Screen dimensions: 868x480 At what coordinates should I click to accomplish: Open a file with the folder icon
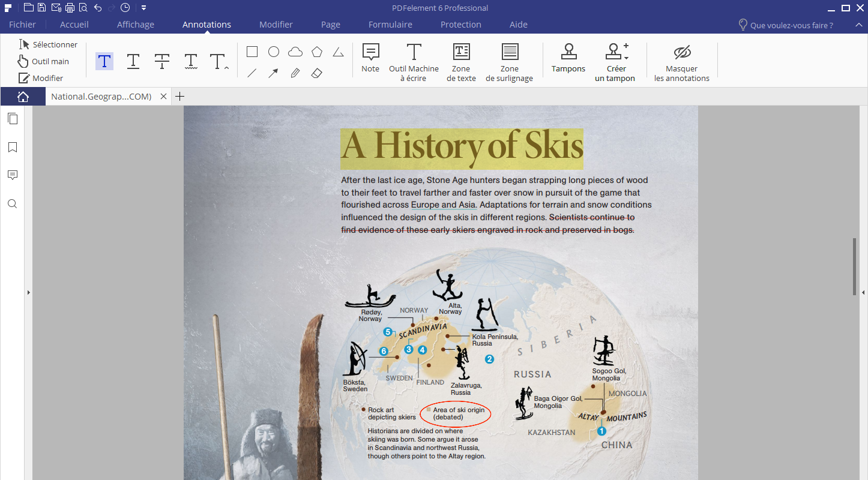(28, 8)
